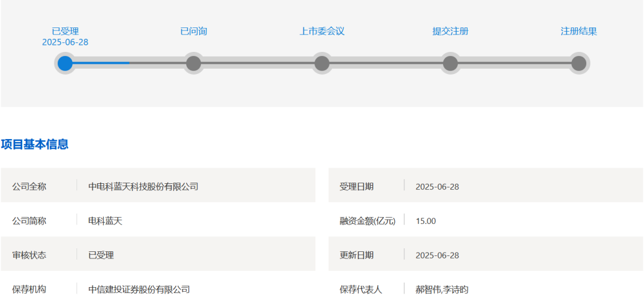Click the 公司简称 field label
This screenshot has width=644, height=302.
29,221
